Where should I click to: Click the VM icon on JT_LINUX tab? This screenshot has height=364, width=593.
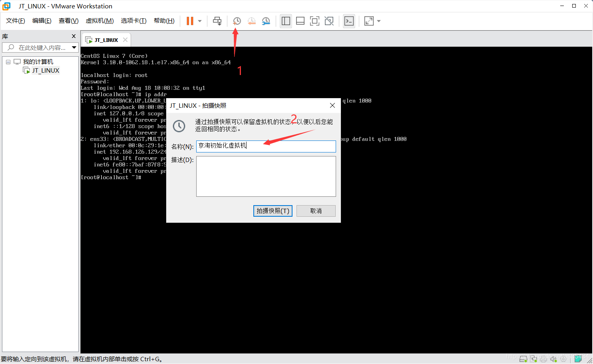click(89, 40)
